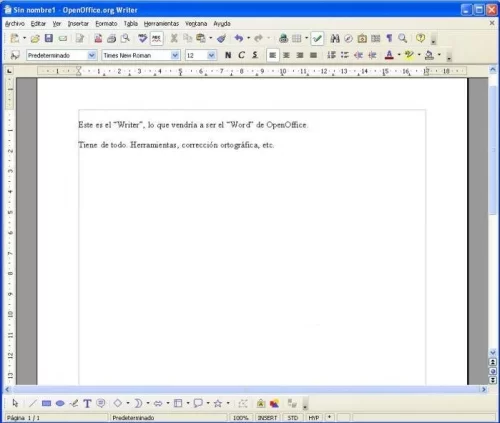The width and height of the screenshot is (500, 423).
Task: Open the background color dropdown arrow
Action: [439, 55]
